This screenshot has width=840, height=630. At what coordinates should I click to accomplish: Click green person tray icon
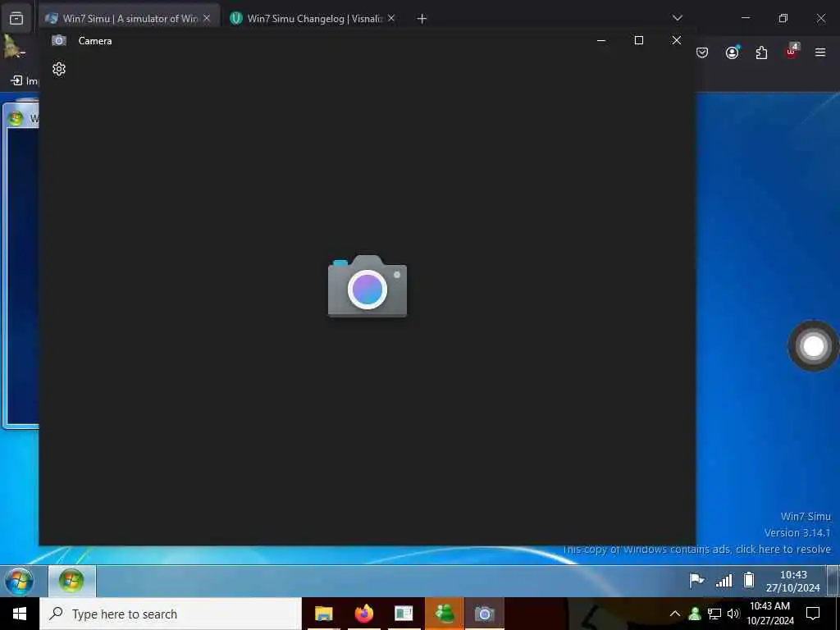[695, 614]
